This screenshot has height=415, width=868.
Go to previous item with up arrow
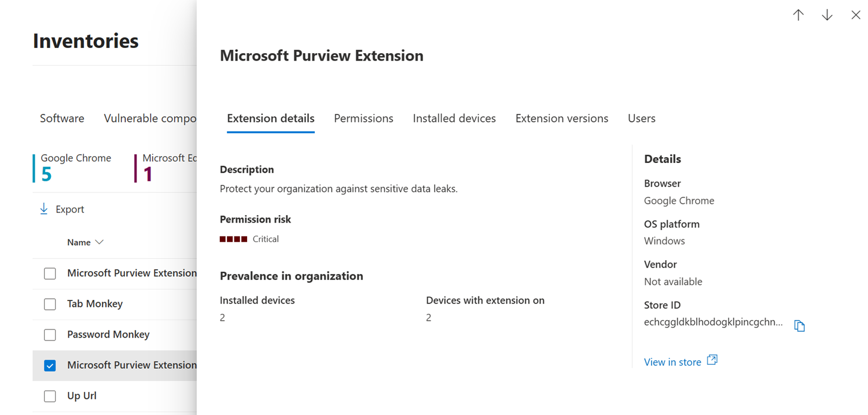point(799,15)
